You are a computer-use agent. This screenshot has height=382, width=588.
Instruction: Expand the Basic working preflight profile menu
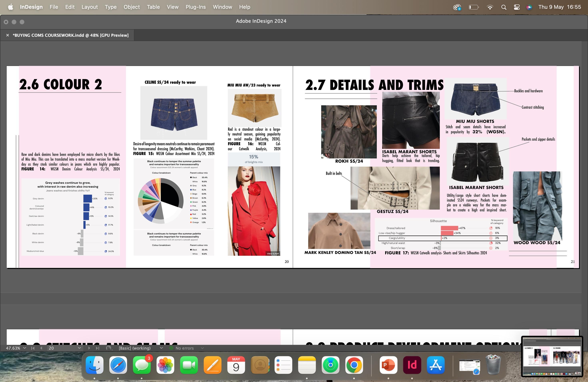click(x=161, y=348)
